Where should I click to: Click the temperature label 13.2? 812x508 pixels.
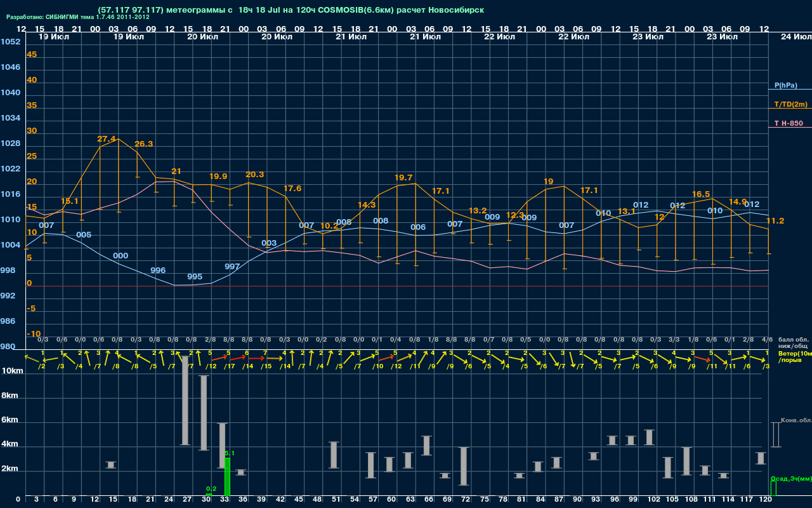pos(478,211)
